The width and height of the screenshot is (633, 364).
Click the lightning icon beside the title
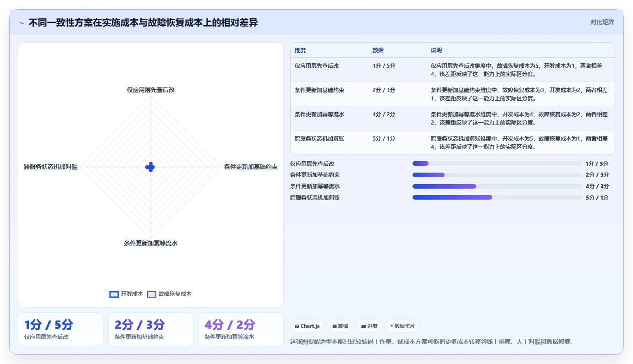point(22,22)
